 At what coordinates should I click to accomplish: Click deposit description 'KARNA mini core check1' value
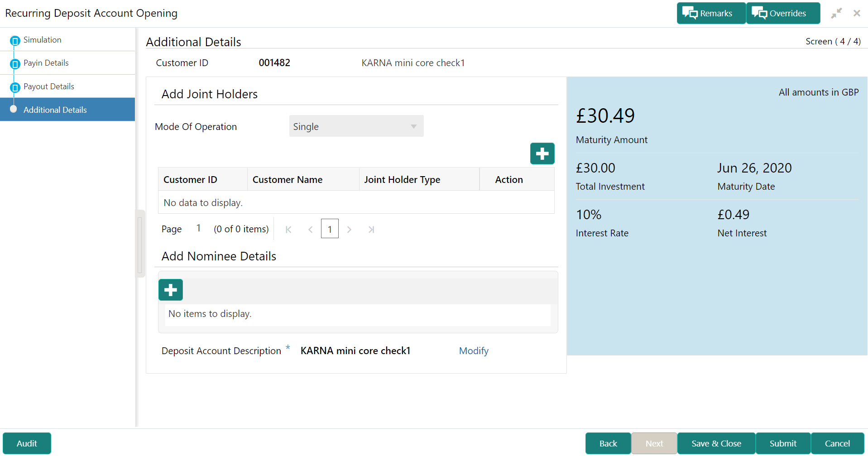355,351
